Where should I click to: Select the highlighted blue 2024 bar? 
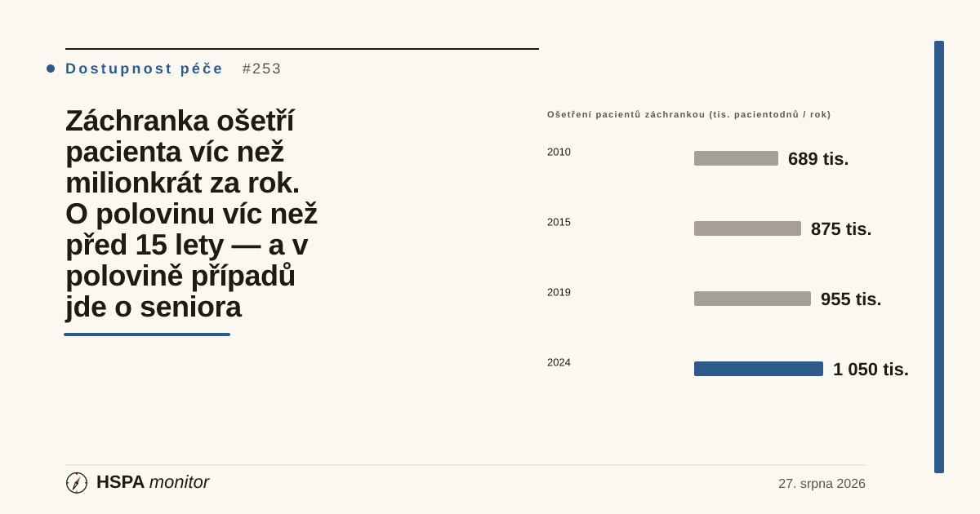[759, 369]
